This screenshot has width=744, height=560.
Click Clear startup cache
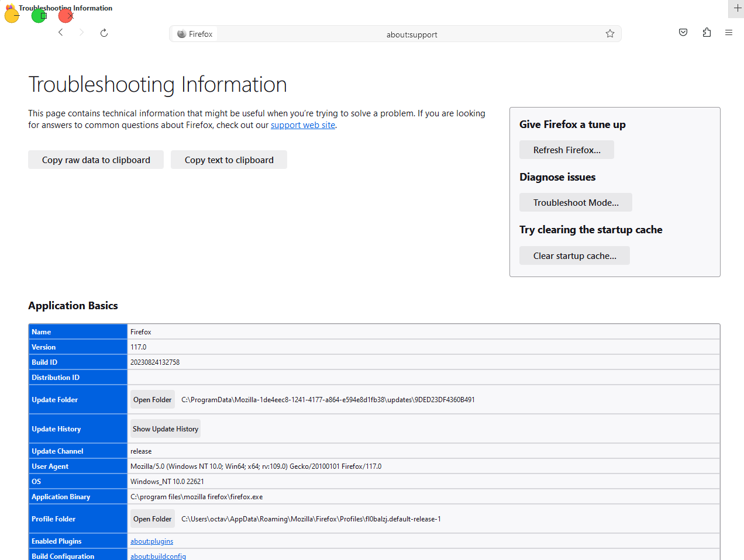[574, 255]
